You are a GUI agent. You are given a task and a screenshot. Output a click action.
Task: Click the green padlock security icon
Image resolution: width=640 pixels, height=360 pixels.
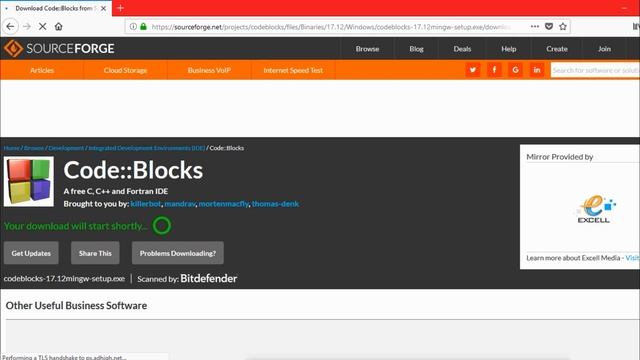click(143, 27)
